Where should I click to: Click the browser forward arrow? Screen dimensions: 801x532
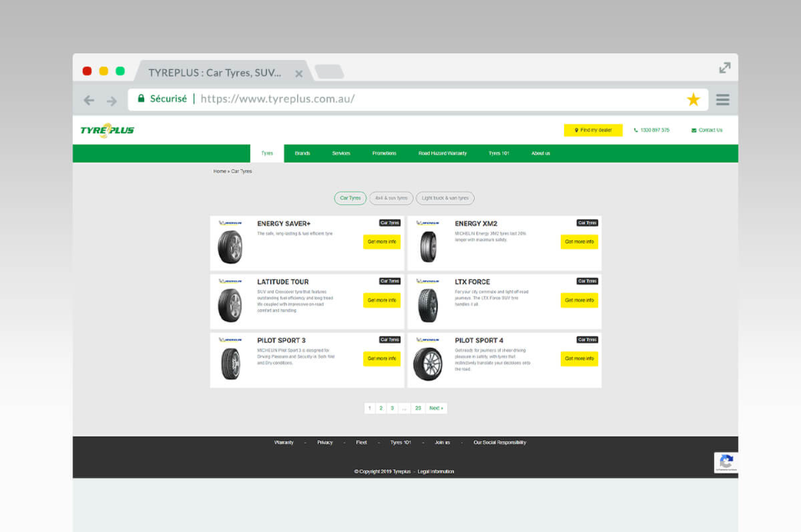[111, 101]
